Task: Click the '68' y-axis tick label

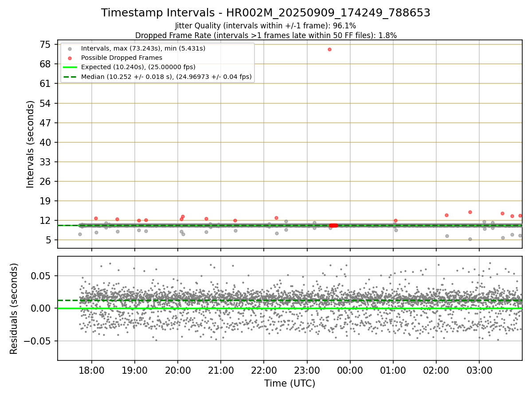Action: pos(45,64)
